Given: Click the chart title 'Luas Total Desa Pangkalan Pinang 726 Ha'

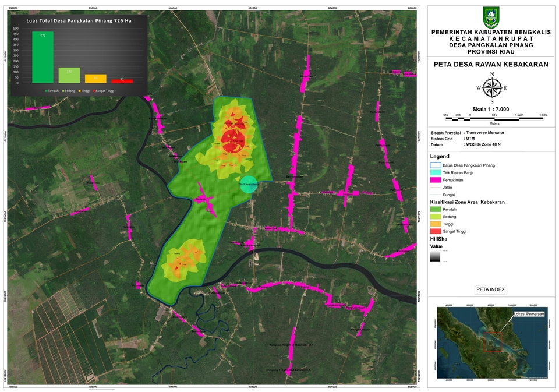Looking at the screenshot, I should (x=79, y=21).
